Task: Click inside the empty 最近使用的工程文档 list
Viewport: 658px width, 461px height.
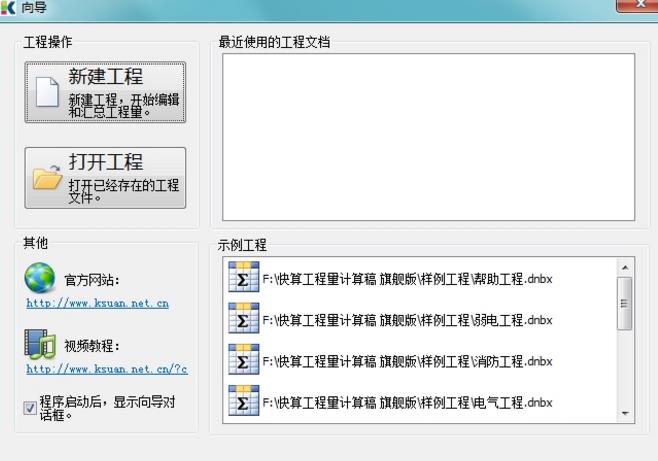Action: click(428, 136)
